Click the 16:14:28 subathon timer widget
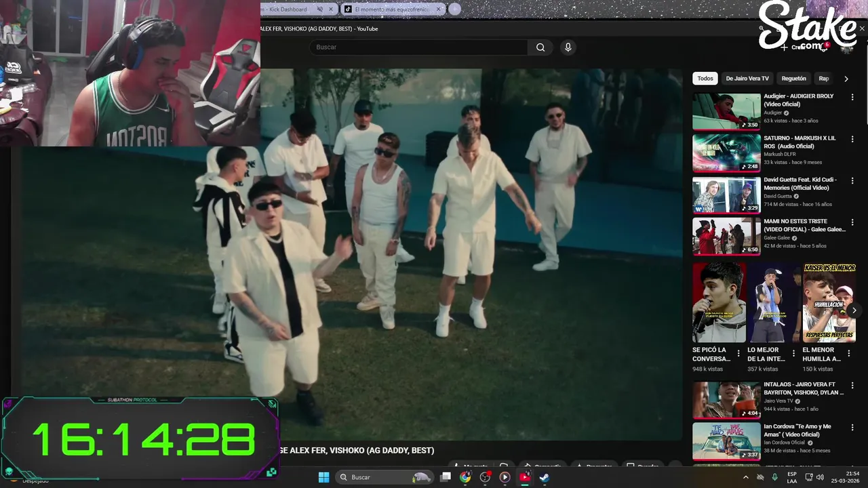868x488 pixels. 140,439
